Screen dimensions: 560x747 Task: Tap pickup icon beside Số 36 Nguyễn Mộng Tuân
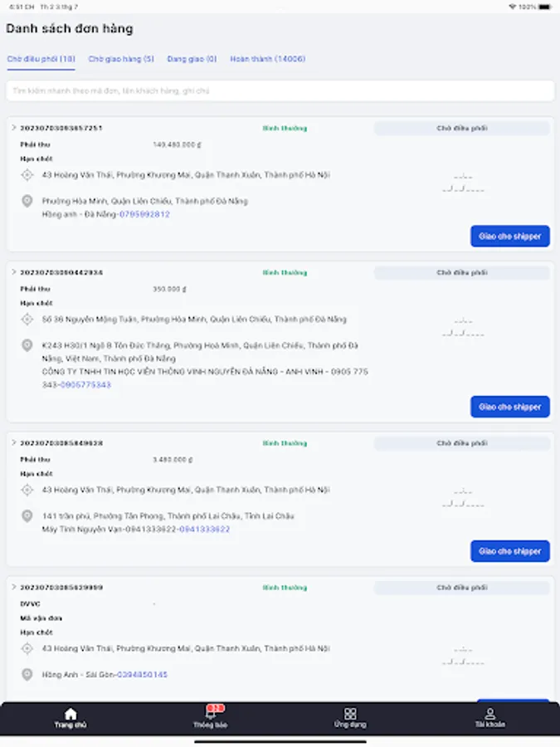[27, 319]
